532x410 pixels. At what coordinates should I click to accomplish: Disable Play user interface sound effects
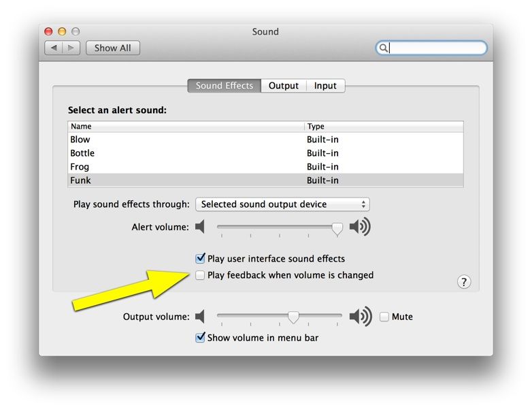pyautogui.click(x=200, y=259)
